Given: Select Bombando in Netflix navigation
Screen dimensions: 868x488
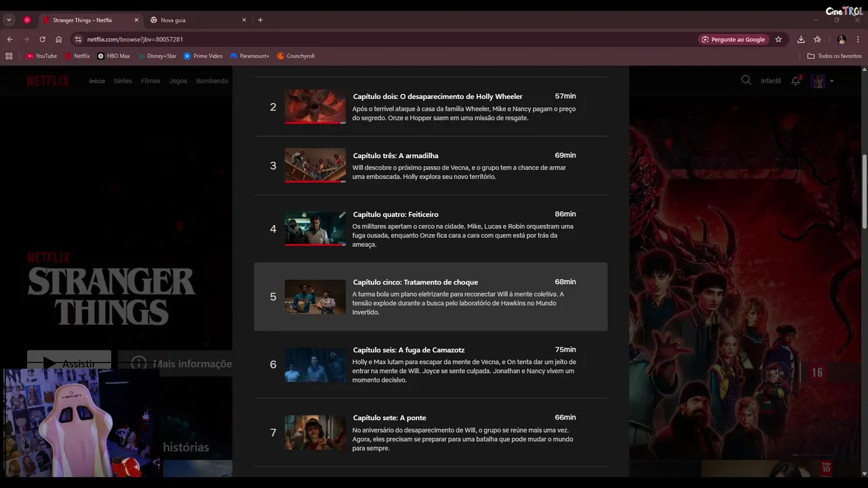Looking at the screenshot, I should pyautogui.click(x=212, y=81).
